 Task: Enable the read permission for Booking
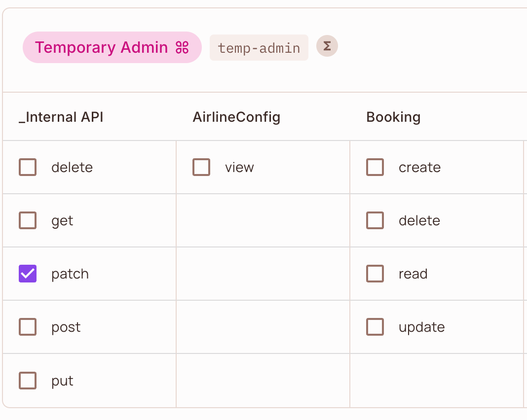tap(375, 274)
